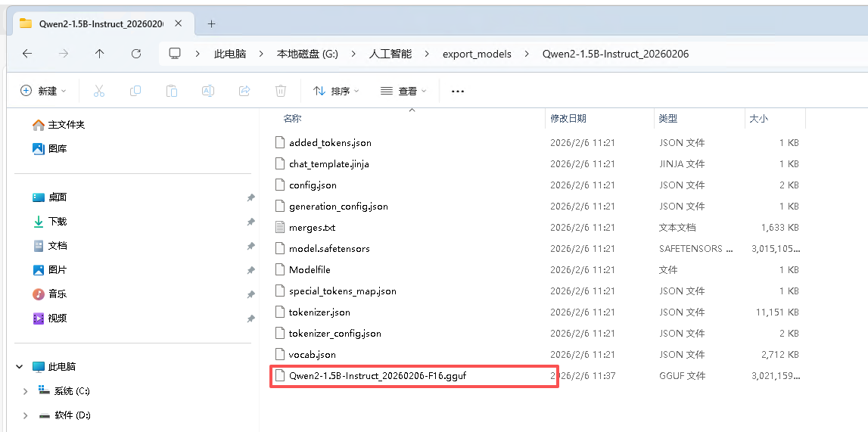868x432 pixels.
Task: Sort by the 修改日期 column header
Action: point(568,118)
